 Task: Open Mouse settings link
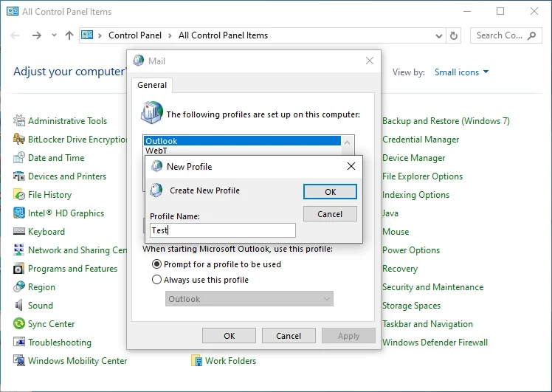(396, 231)
